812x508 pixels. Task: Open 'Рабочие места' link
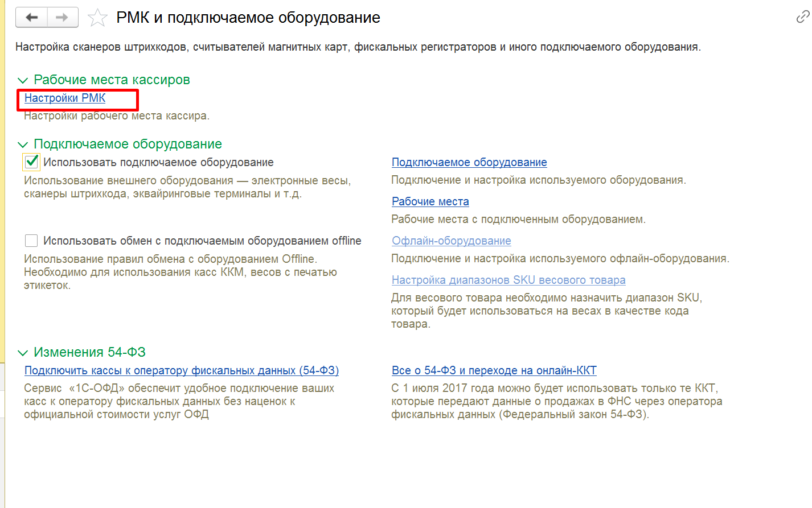tap(430, 201)
